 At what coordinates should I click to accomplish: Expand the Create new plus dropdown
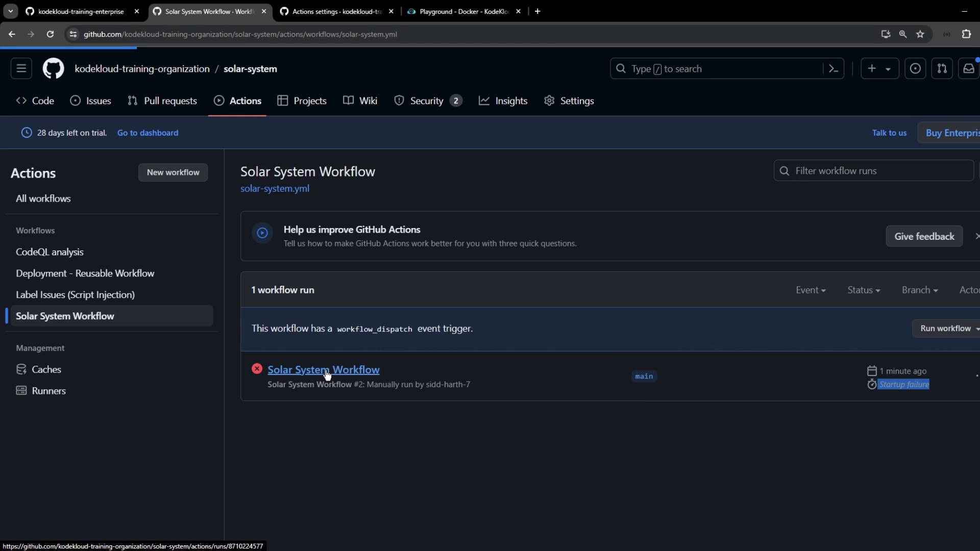click(x=879, y=68)
